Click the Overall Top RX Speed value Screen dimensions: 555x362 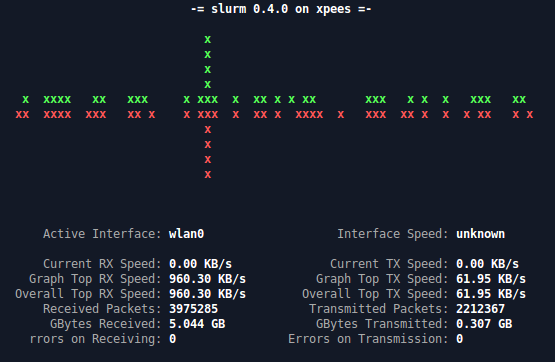pos(207,294)
